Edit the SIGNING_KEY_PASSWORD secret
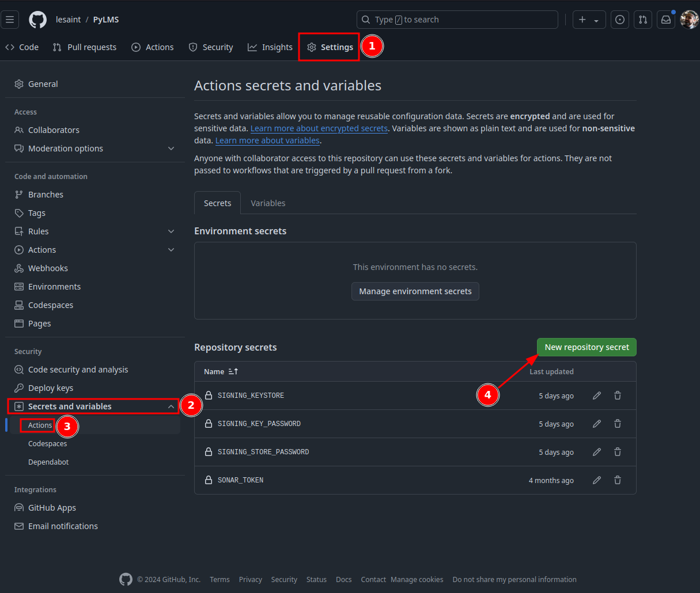This screenshot has width=700, height=593. point(597,424)
